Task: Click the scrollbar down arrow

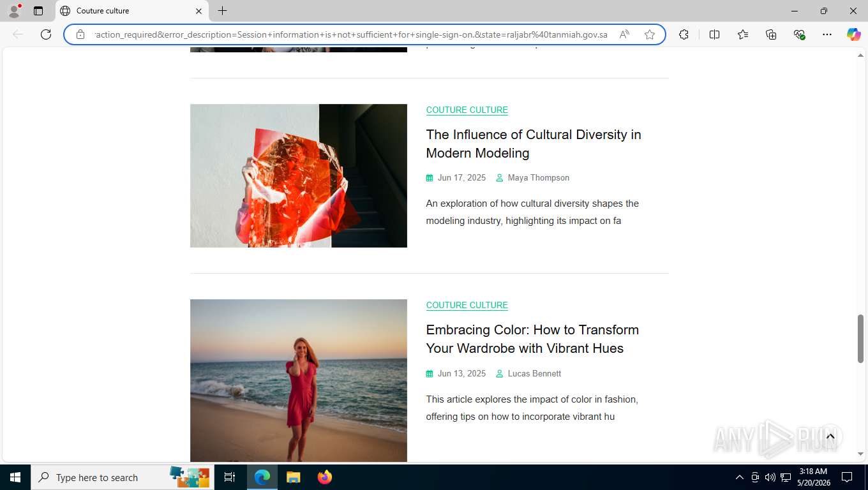Action: pyautogui.click(x=860, y=454)
